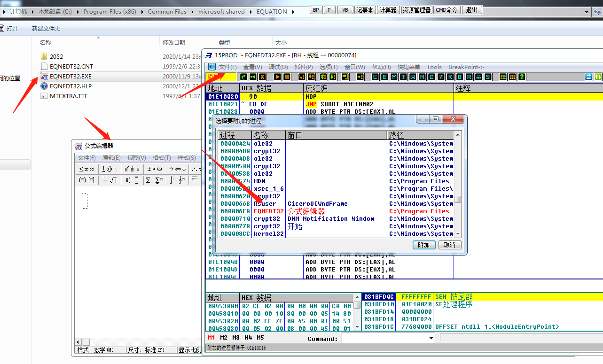This screenshot has height=364, width=603.
Task: Open the 快捷菜单 menu
Action: tap(409, 67)
